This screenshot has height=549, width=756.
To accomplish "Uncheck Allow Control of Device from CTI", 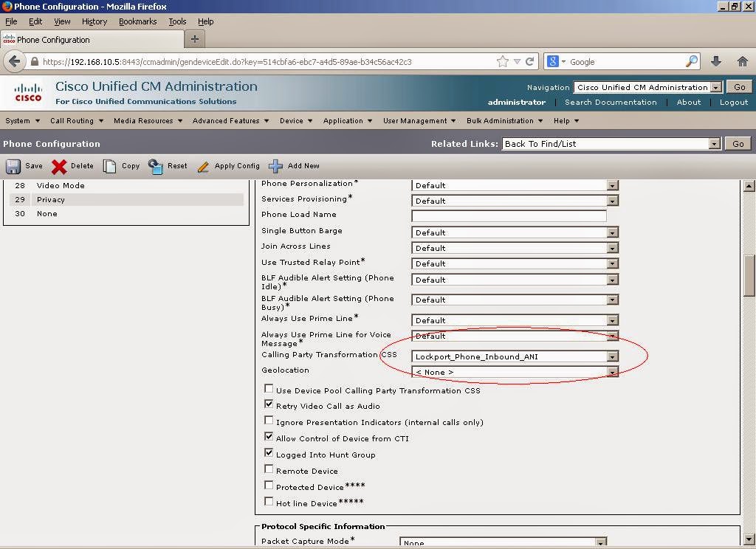I will [x=269, y=436].
